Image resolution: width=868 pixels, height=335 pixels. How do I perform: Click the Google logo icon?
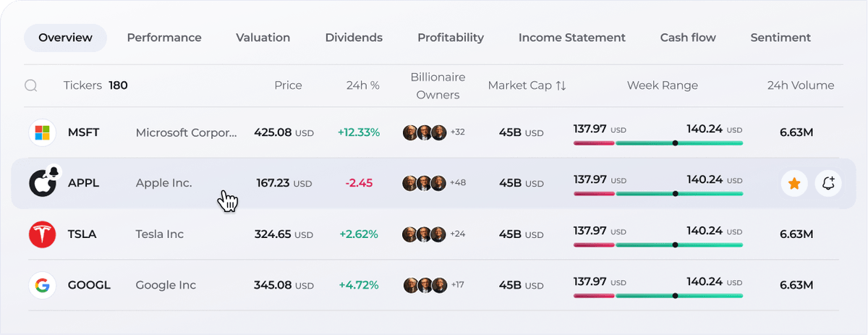coord(42,285)
